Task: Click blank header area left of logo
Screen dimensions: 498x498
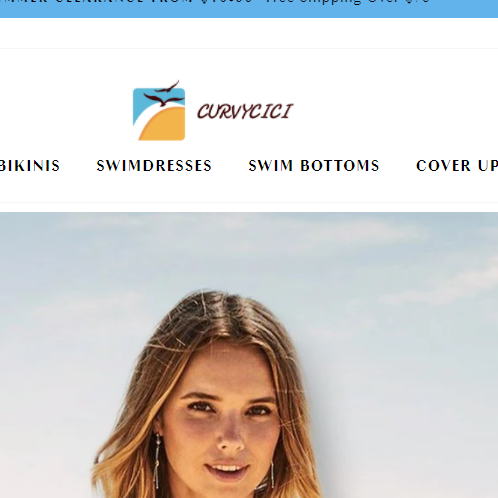Action: point(65,110)
